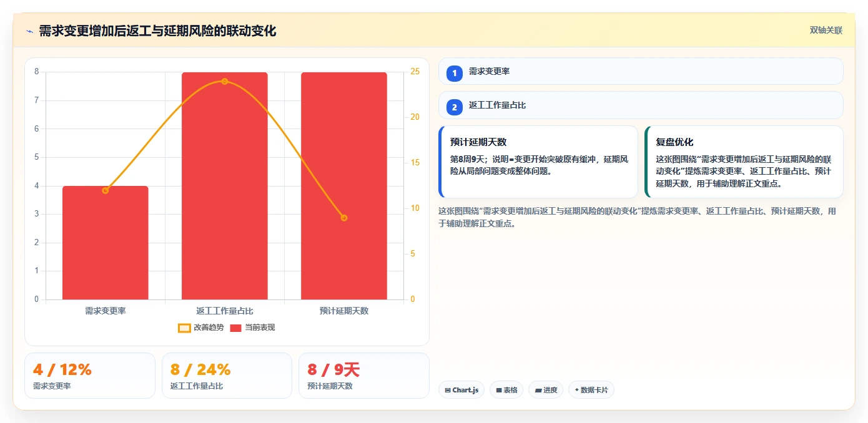The height and width of the screenshot is (423, 868).
Task: Click the lightning icon beside the title
Action: [29, 31]
